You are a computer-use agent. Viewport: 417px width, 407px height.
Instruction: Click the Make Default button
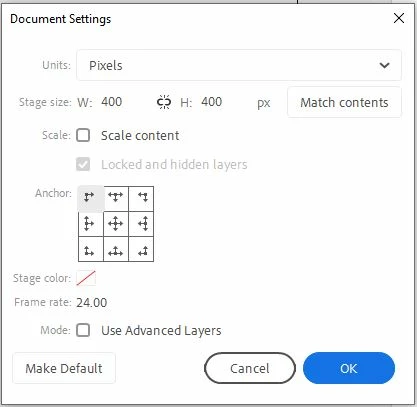(x=64, y=368)
